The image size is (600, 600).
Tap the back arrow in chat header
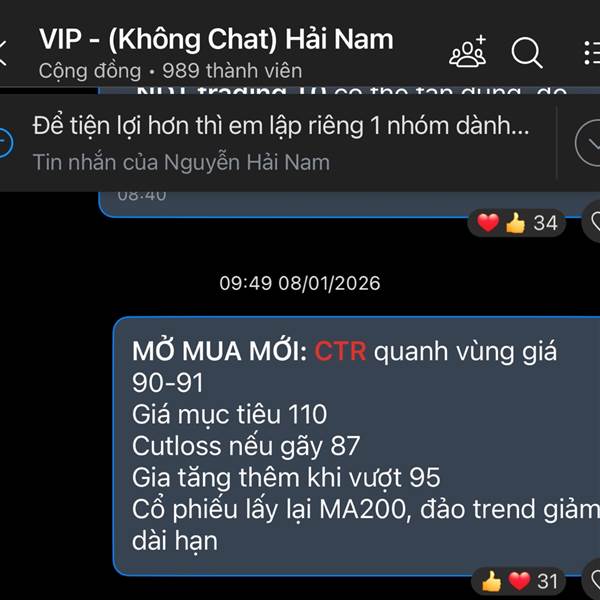[x=3, y=53]
